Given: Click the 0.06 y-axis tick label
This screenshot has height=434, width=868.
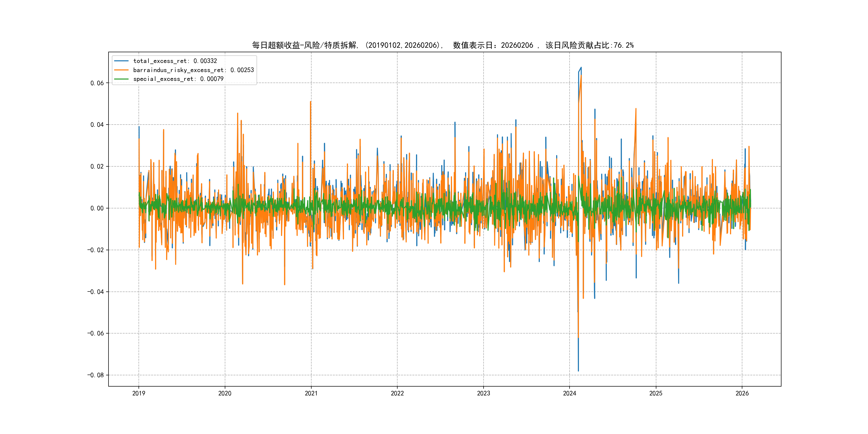Looking at the screenshot, I should click(97, 83).
